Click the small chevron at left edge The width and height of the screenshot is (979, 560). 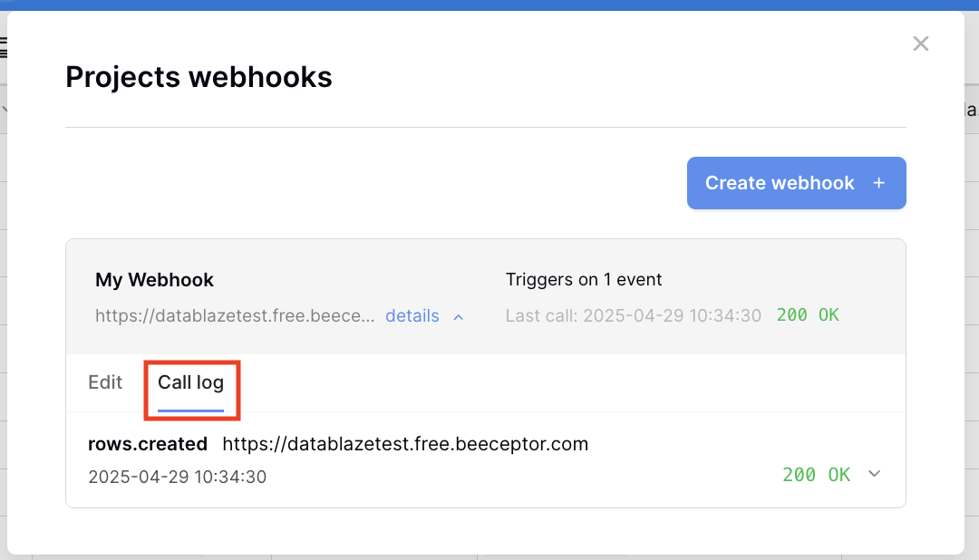pos(4,110)
